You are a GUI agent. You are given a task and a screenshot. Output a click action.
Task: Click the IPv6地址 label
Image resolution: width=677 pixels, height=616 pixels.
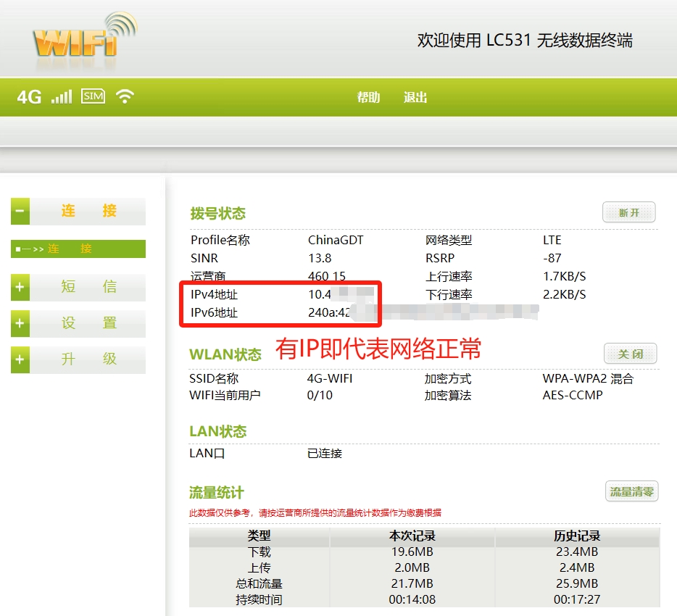click(214, 312)
